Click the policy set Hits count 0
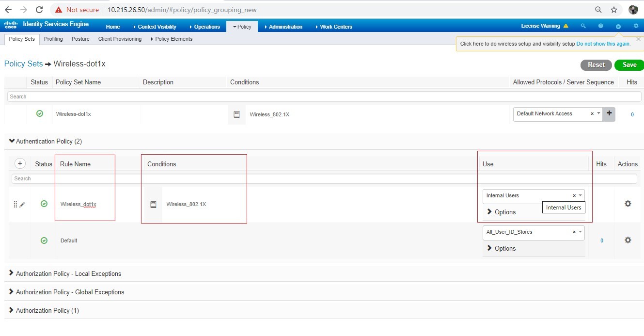 pyautogui.click(x=632, y=114)
